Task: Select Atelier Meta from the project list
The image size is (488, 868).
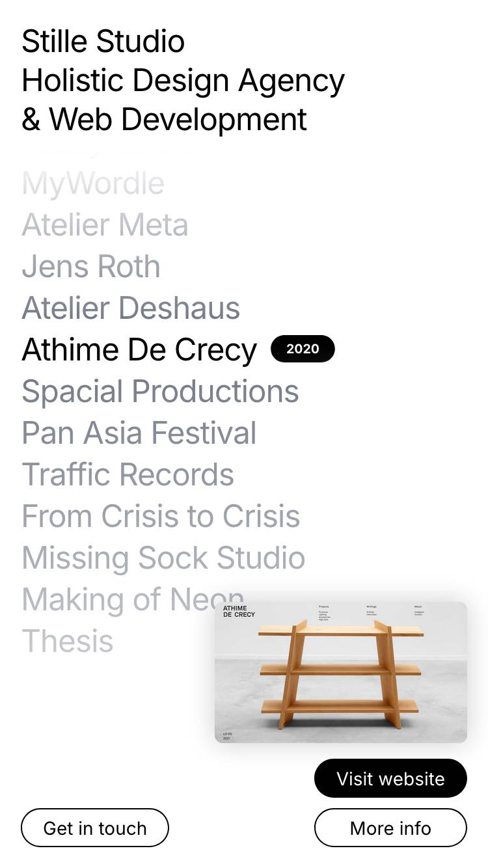Action: [x=105, y=225]
